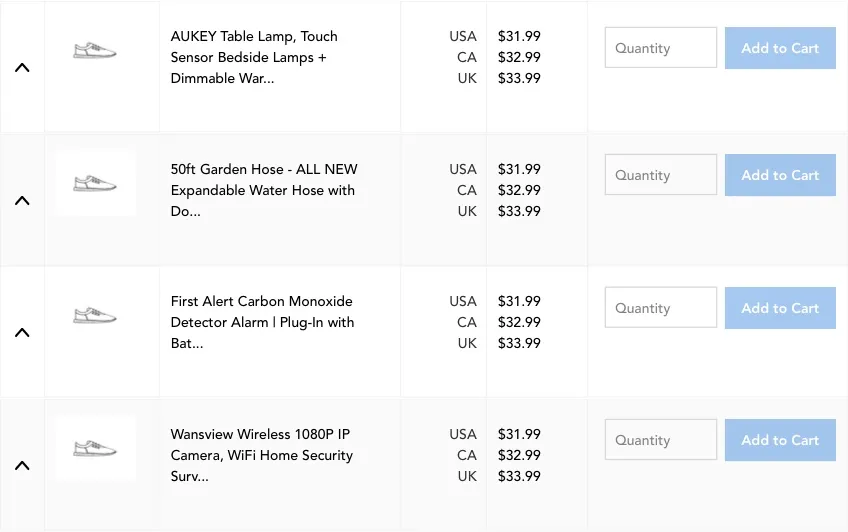
Task: Focus the Quantity field for AUKEY Table Lamp
Action: pos(660,48)
